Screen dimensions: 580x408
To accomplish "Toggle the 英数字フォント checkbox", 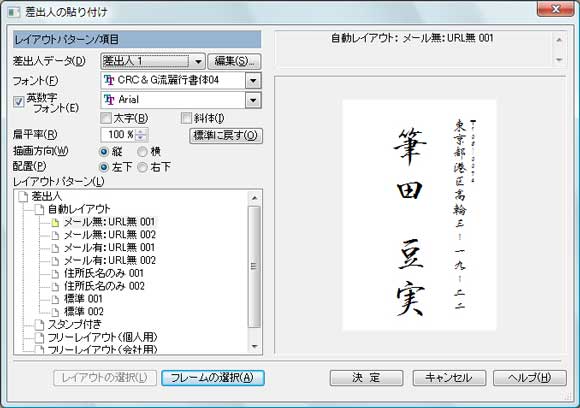I will 19,102.
